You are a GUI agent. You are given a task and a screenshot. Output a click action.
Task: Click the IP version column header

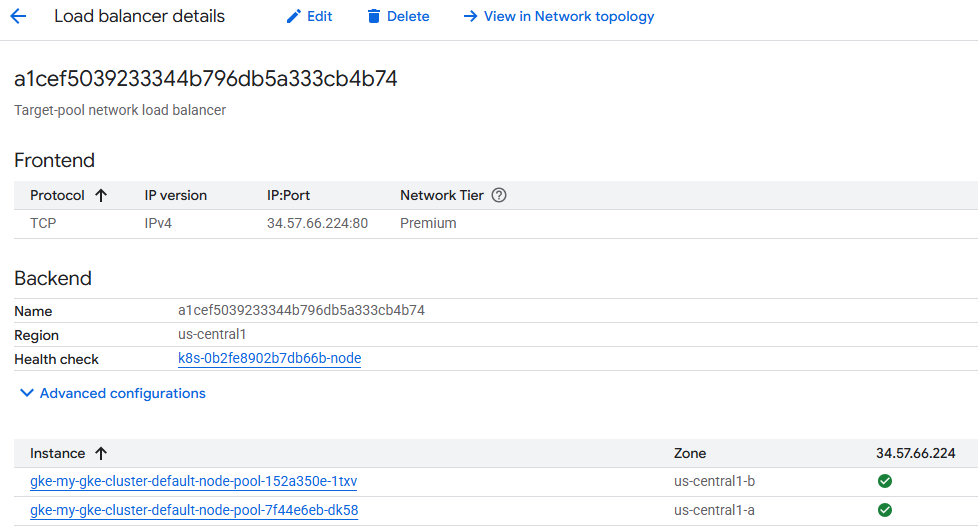point(175,195)
